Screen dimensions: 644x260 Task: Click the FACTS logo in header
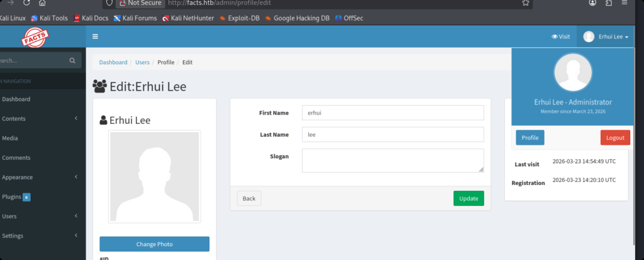pos(35,37)
